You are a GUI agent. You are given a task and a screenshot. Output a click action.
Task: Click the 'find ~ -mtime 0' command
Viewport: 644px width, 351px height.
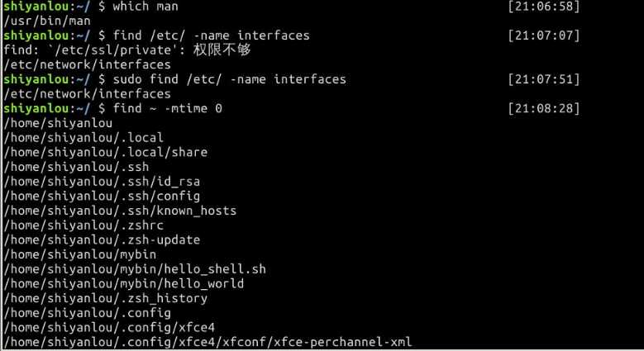[168, 108]
